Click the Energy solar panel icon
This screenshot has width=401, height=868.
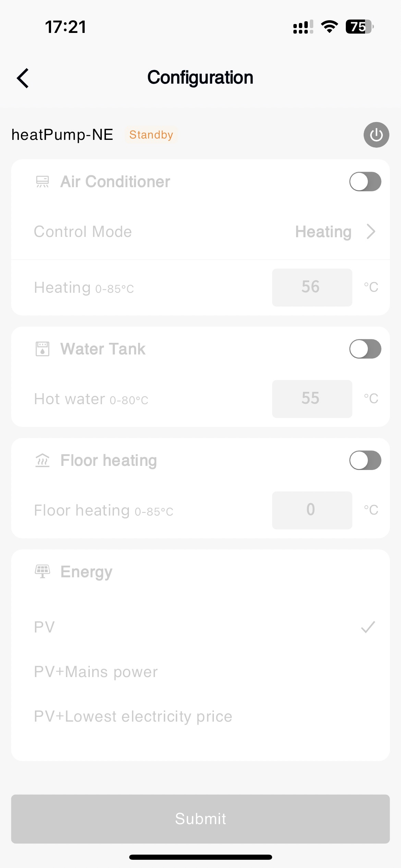[x=42, y=571]
